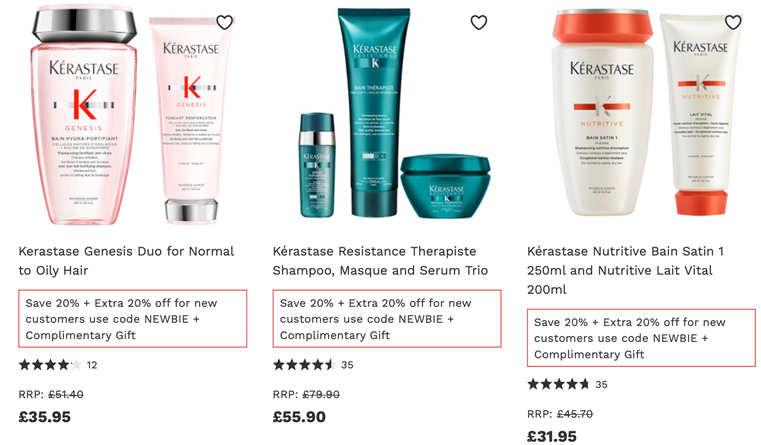Open Genesis Duo star rating with 12 reviews

click(x=58, y=365)
